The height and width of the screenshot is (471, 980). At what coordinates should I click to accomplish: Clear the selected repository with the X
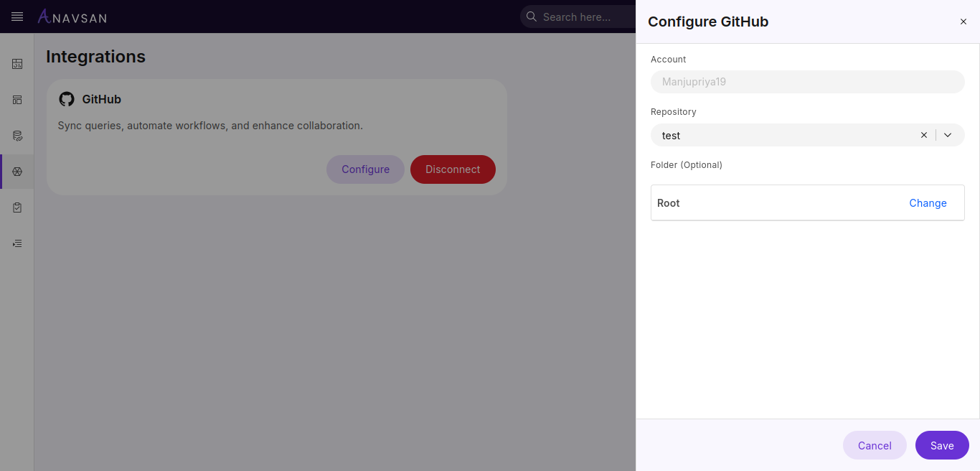(x=923, y=135)
